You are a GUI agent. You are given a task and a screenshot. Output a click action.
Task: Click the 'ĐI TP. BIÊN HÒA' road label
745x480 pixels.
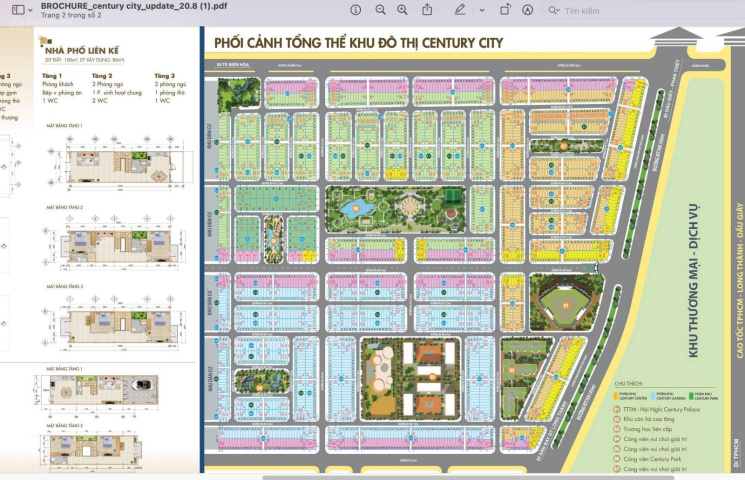click(233, 64)
